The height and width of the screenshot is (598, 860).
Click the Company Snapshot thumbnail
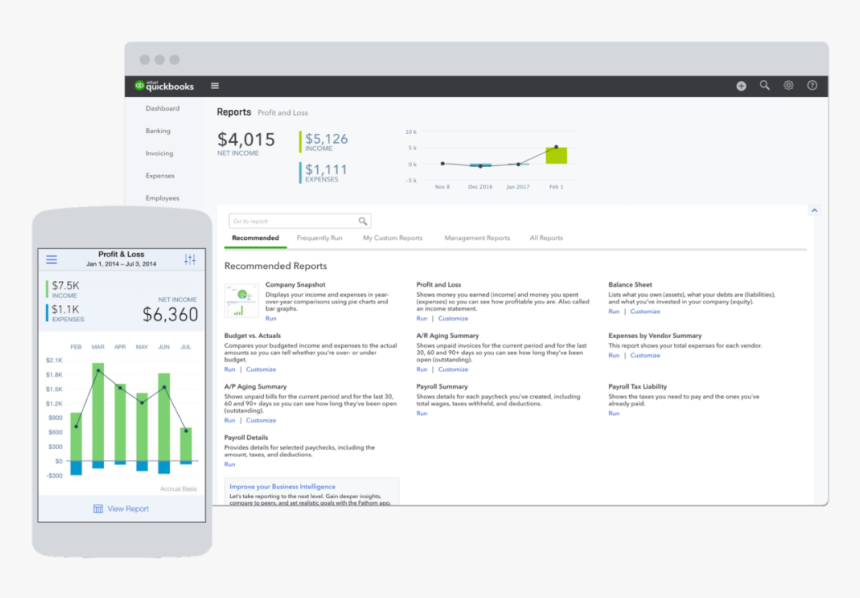tap(241, 301)
